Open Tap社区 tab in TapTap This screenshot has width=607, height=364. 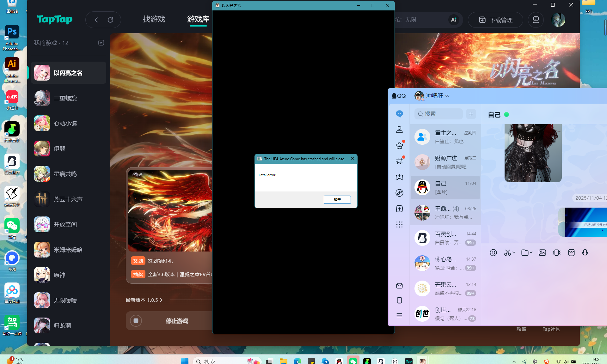click(551, 329)
